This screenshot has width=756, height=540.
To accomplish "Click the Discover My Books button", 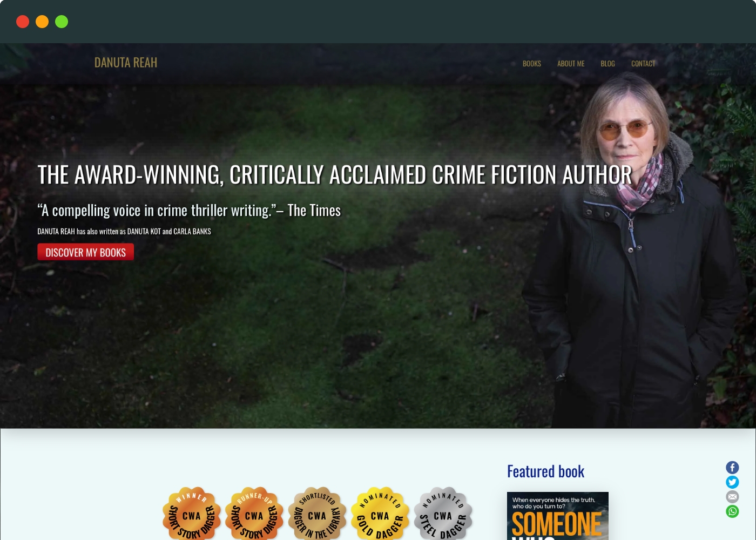I will (86, 252).
